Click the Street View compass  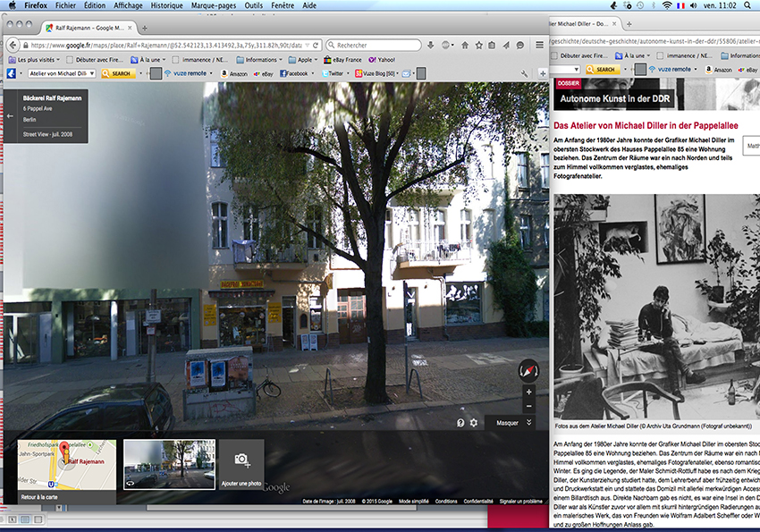tap(528, 371)
